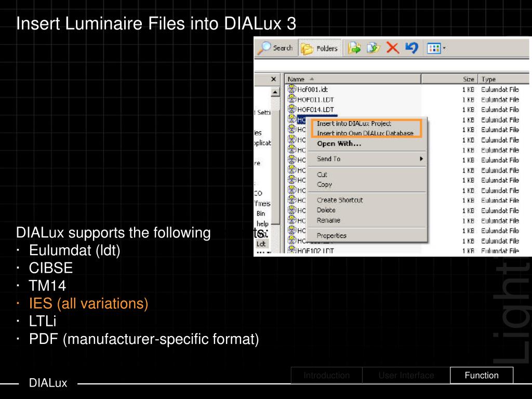Open the Introduction slide tab
Viewport: 532px width, 399px height.
(326, 375)
